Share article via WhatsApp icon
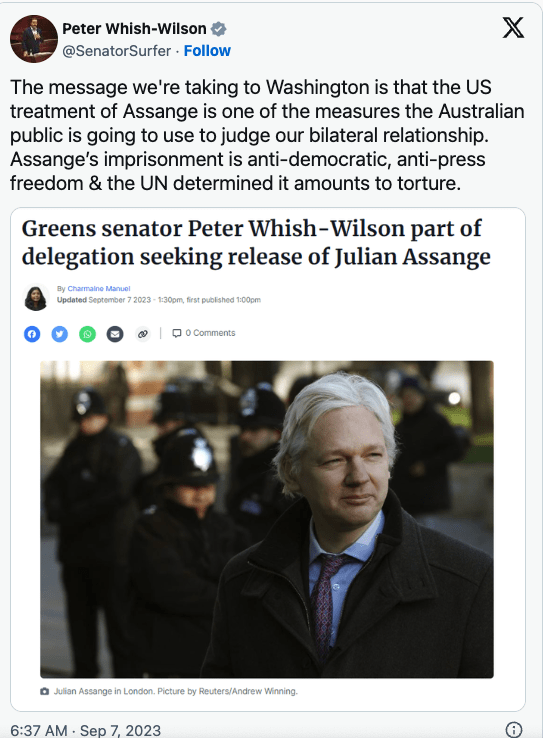Image resolution: width=543 pixels, height=738 pixels. (87, 334)
